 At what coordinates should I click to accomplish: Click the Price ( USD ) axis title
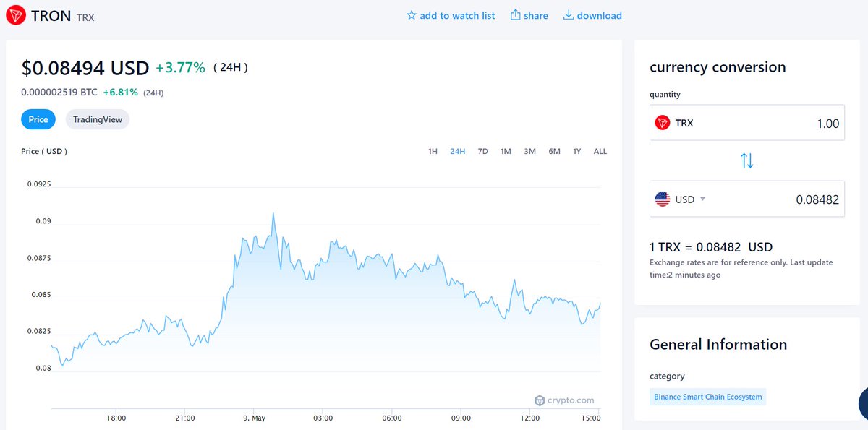point(44,151)
